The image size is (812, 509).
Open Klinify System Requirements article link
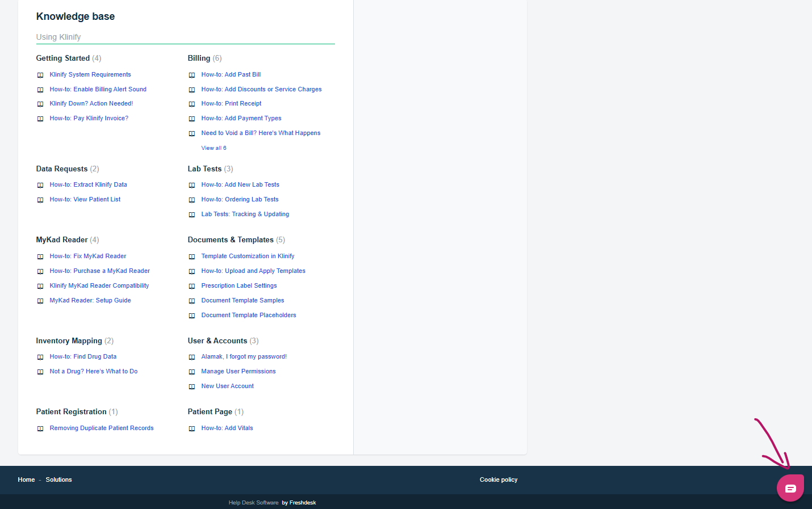coord(90,74)
